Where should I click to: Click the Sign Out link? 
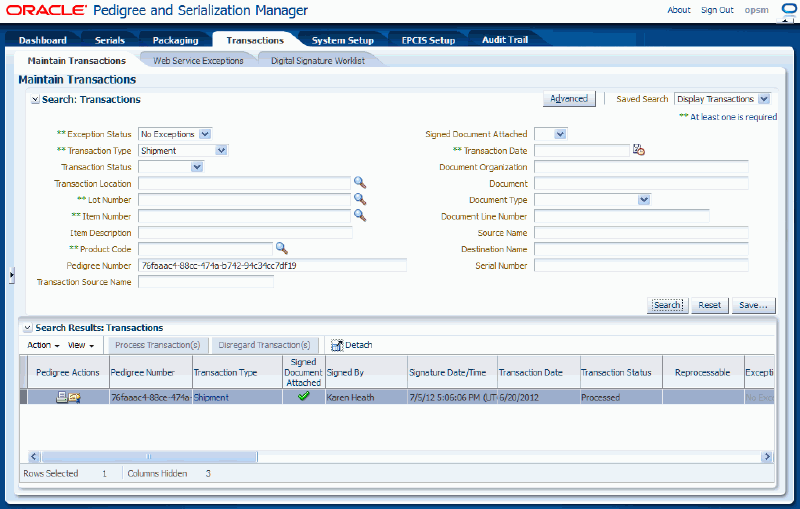[x=717, y=10]
